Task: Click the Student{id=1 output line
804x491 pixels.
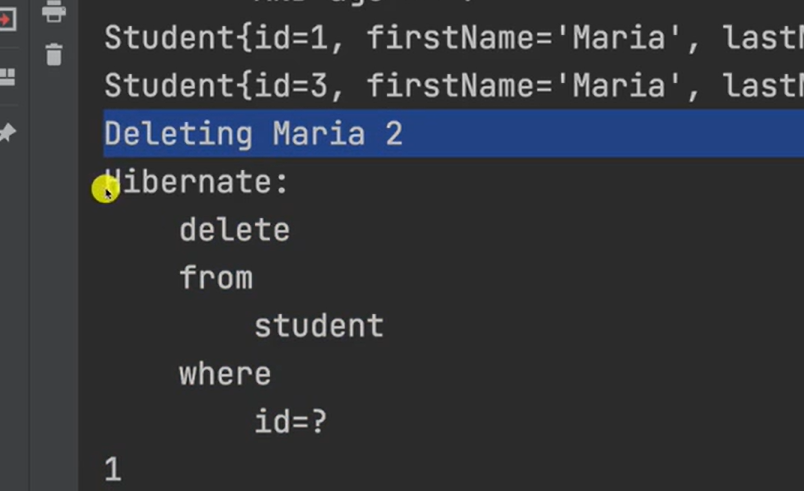Action: tap(454, 38)
